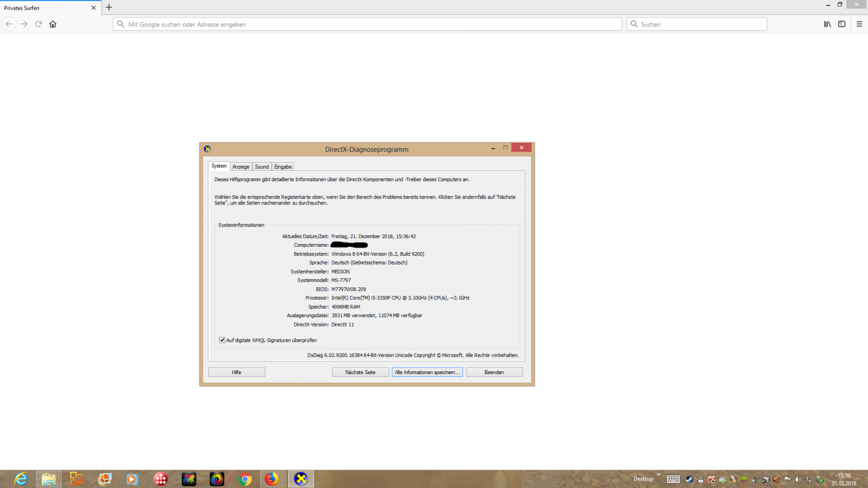Click the Steam tray icon

coord(690,479)
